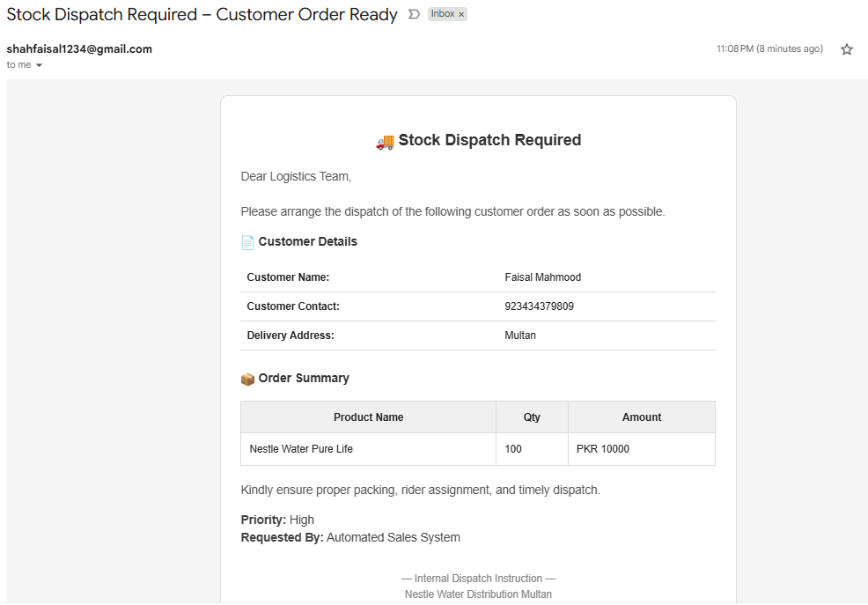868x605 pixels.
Task: Click the importance marker next to subject
Action: tap(414, 15)
